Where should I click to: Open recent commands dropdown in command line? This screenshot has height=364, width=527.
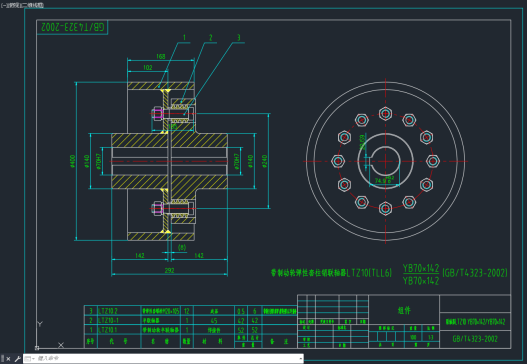pyautogui.click(x=30, y=359)
